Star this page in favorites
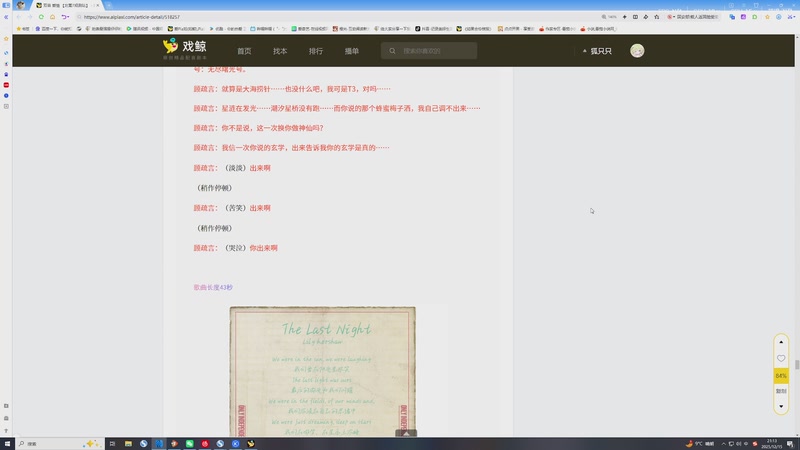800x450 pixels. (657, 17)
